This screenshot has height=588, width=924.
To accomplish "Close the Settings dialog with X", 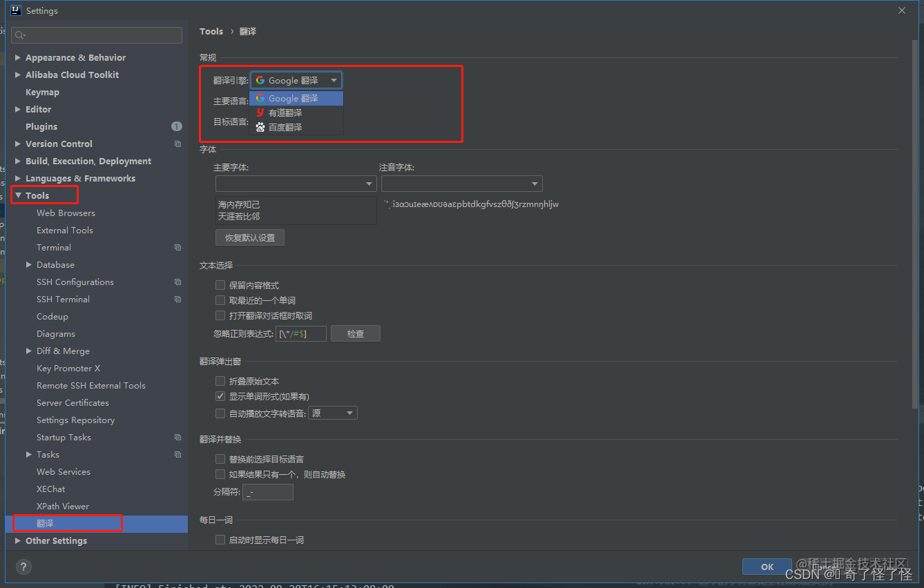I will (902, 10).
